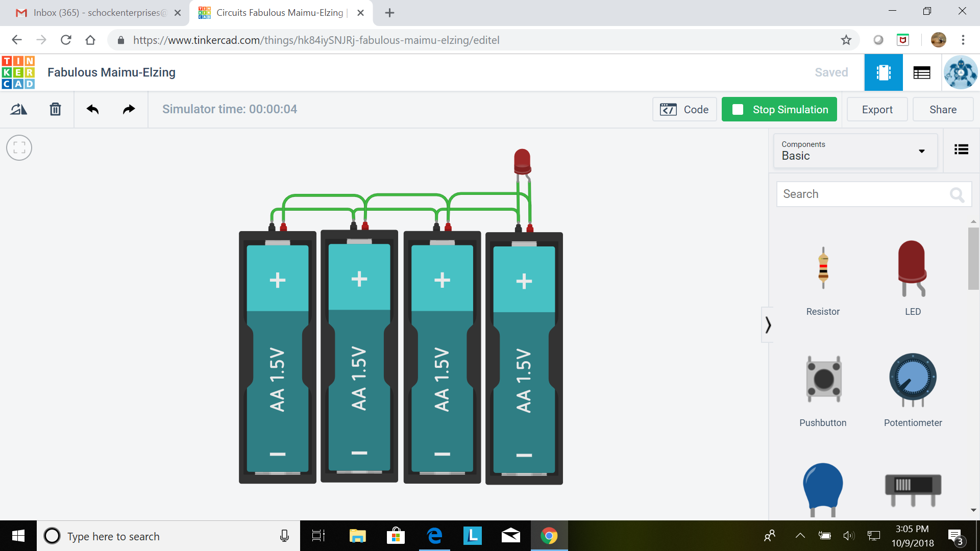Click the Undo arrow
The image size is (980, 551).
pos(92,109)
